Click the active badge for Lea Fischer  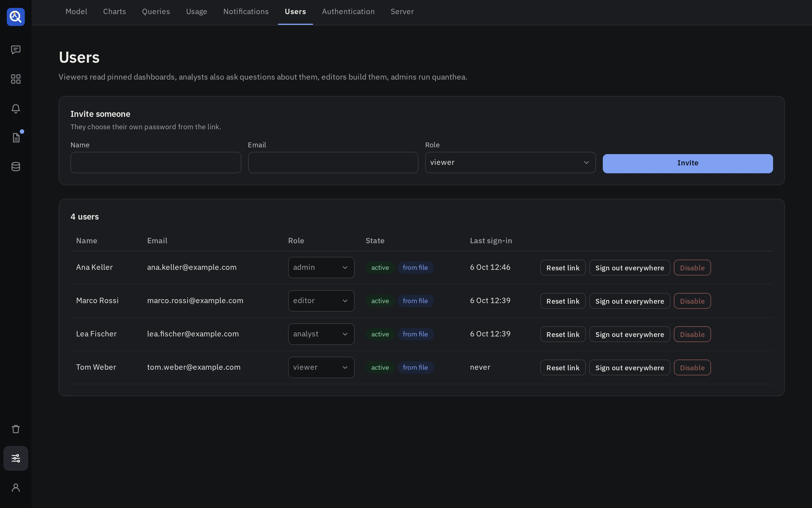[x=380, y=334]
